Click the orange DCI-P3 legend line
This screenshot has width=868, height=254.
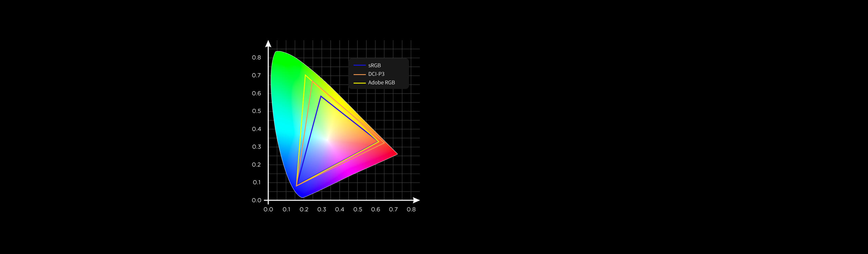point(359,74)
